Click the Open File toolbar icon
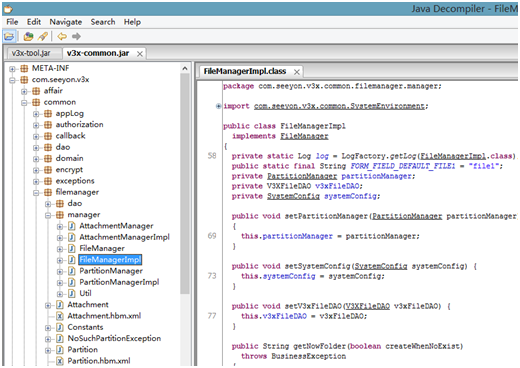 click(x=9, y=36)
